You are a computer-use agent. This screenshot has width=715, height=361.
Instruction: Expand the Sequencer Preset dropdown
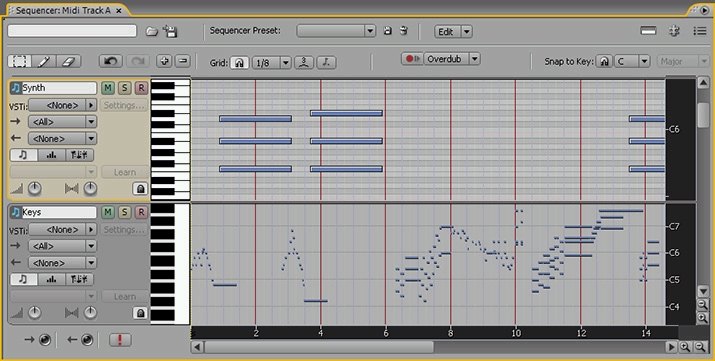pos(370,31)
